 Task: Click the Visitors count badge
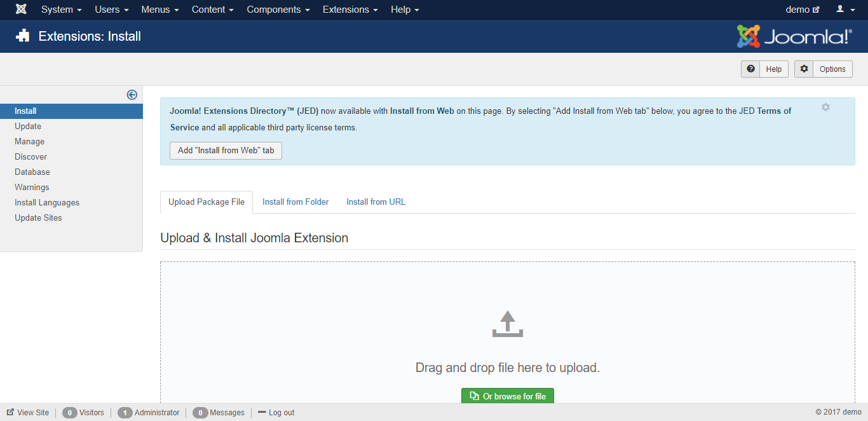click(70, 413)
